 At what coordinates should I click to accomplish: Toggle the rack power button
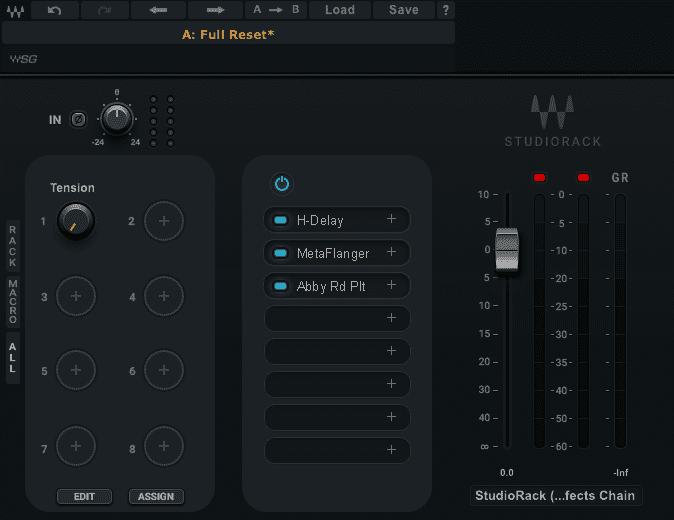[282, 184]
